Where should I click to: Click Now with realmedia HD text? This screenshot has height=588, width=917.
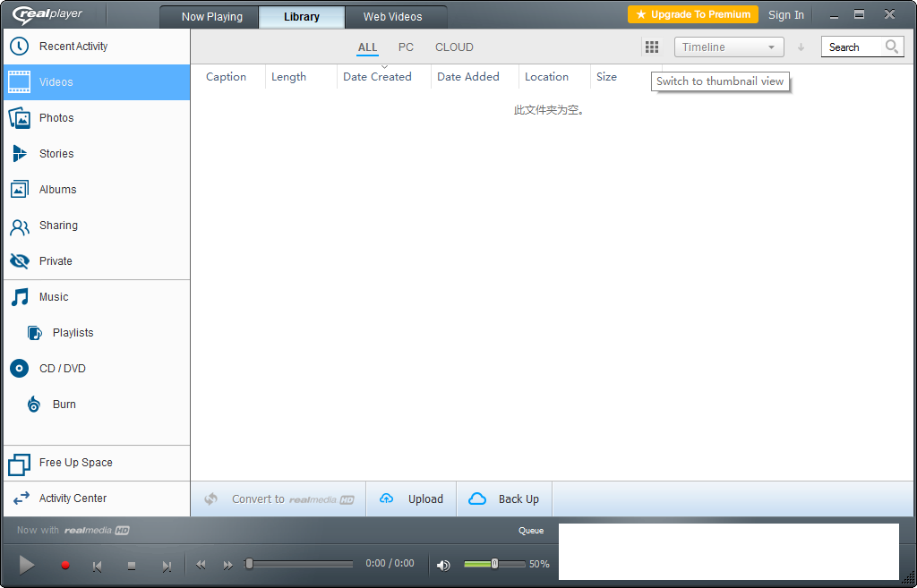(x=73, y=531)
